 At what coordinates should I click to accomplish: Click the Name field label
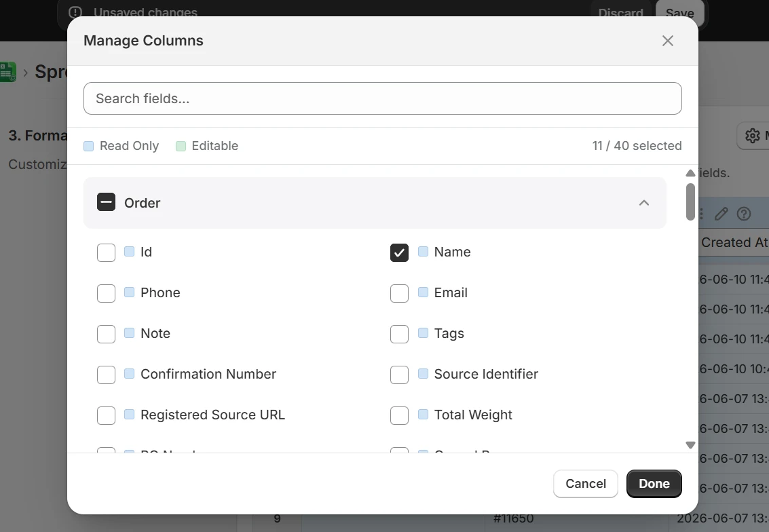tap(452, 252)
